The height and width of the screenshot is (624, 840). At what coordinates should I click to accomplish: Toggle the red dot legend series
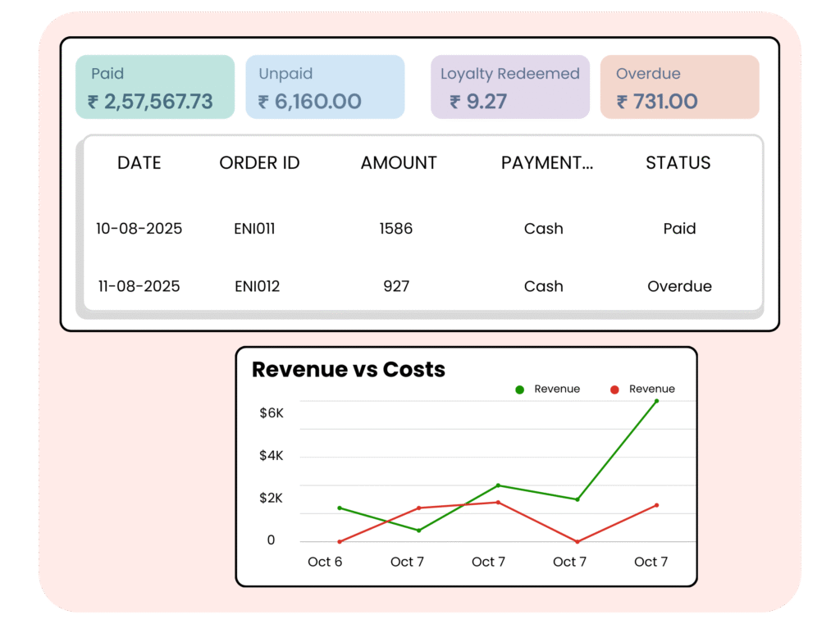(614, 389)
